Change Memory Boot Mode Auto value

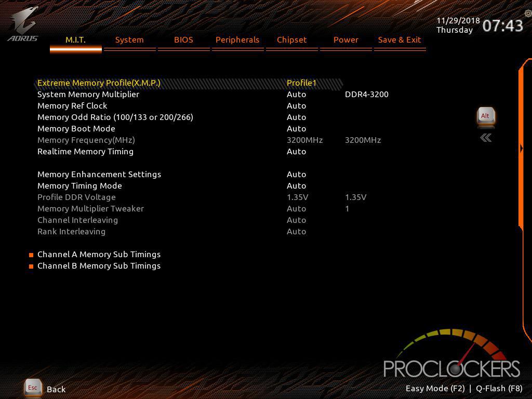(297, 129)
